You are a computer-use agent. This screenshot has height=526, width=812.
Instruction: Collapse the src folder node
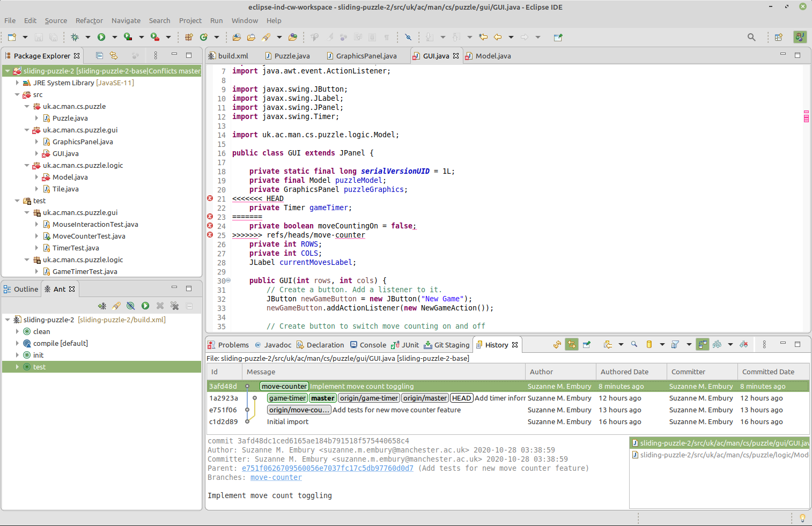click(17, 94)
